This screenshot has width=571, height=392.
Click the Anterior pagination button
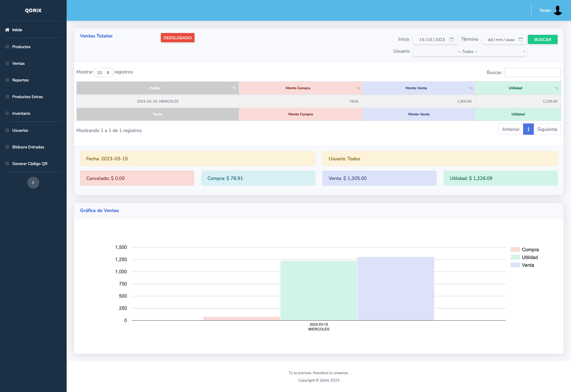tap(511, 129)
